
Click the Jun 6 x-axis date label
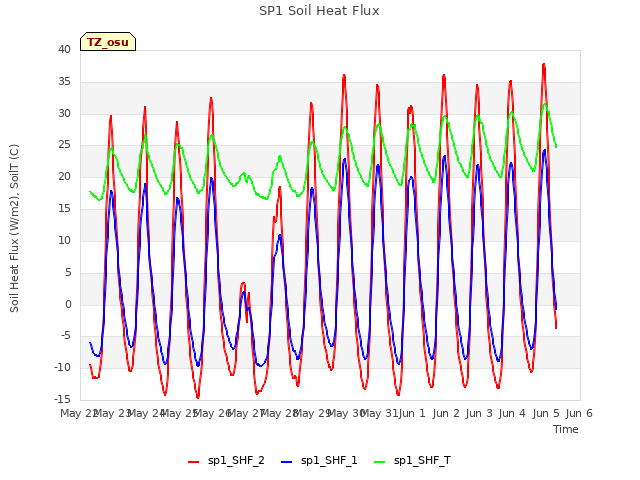[x=579, y=413]
